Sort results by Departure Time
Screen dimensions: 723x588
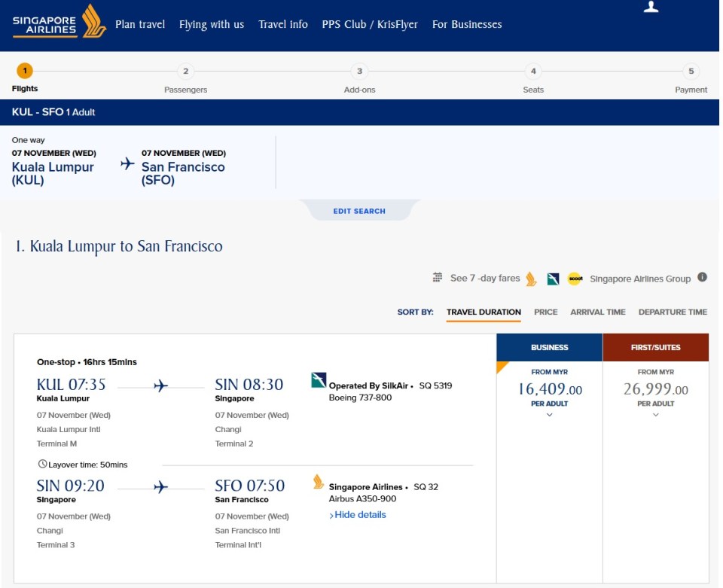coord(673,312)
